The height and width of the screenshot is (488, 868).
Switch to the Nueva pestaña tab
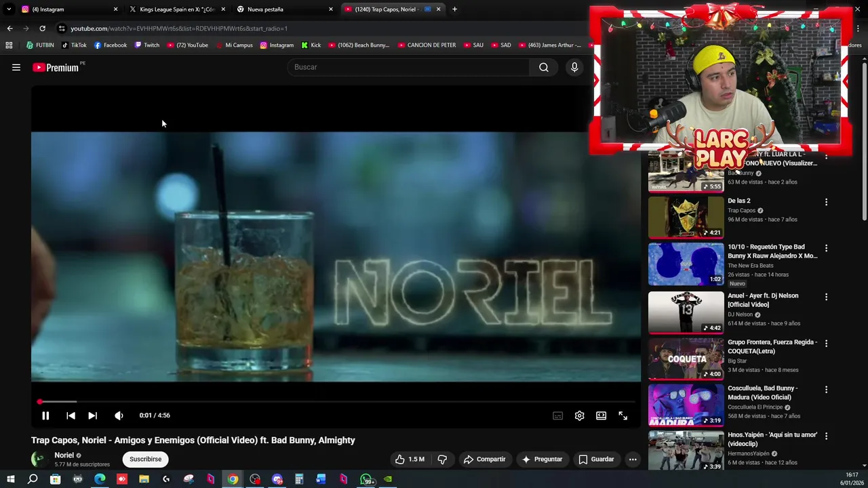coord(285,9)
